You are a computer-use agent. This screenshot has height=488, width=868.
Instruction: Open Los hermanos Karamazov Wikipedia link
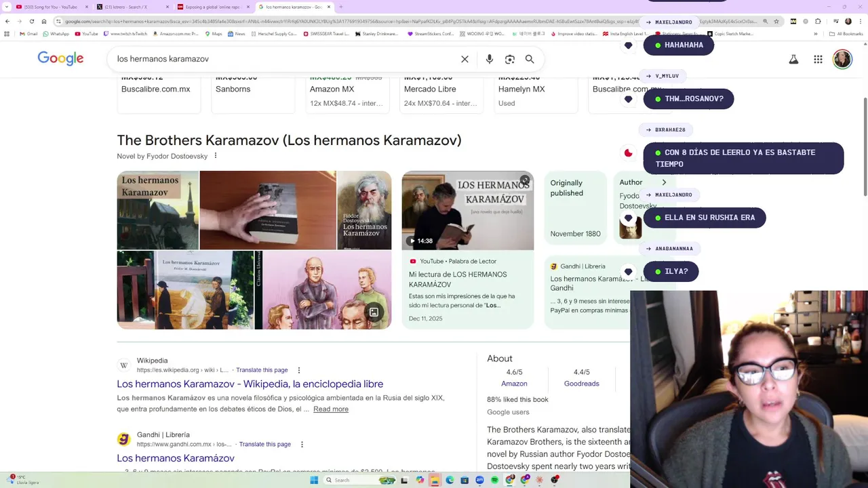click(x=250, y=384)
